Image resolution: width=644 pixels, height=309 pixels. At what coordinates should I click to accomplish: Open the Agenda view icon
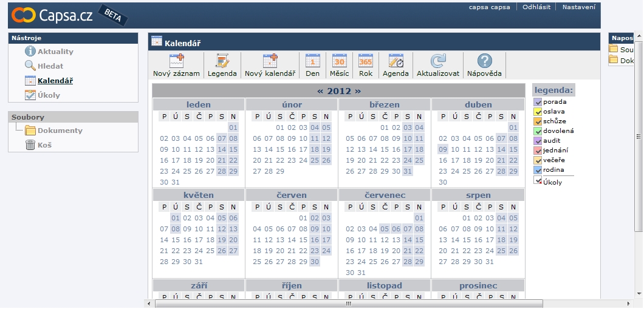tap(396, 61)
